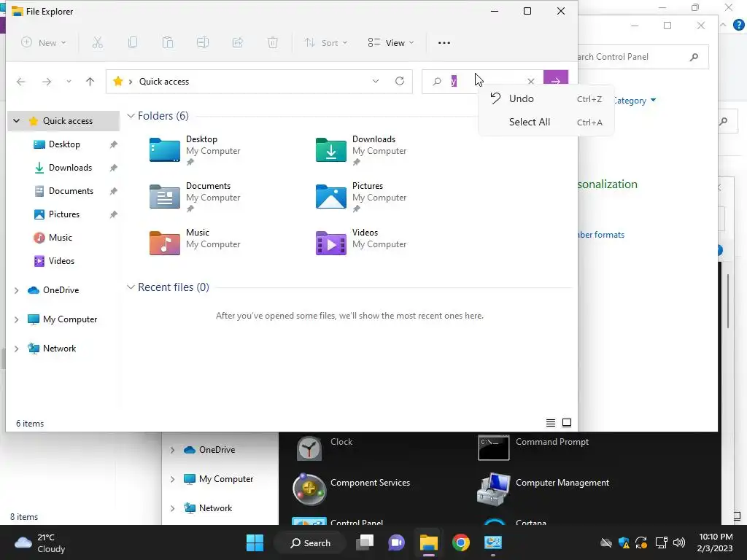Image resolution: width=747 pixels, height=560 pixels.
Task: Open recent locations dropdown arrow
Action: point(69,82)
